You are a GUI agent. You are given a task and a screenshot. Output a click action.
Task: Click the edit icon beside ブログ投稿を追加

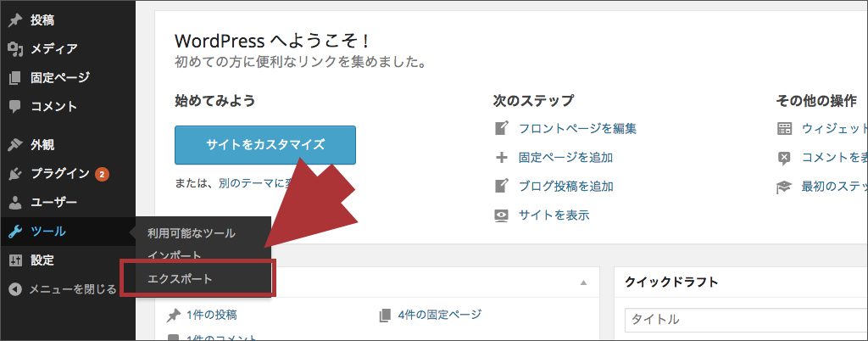click(501, 186)
